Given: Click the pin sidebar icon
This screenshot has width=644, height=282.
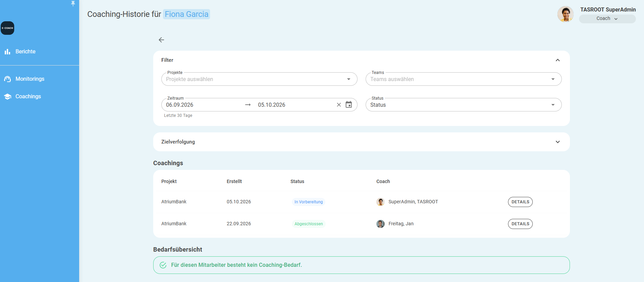Looking at the screenshot, I should point(73,3).
